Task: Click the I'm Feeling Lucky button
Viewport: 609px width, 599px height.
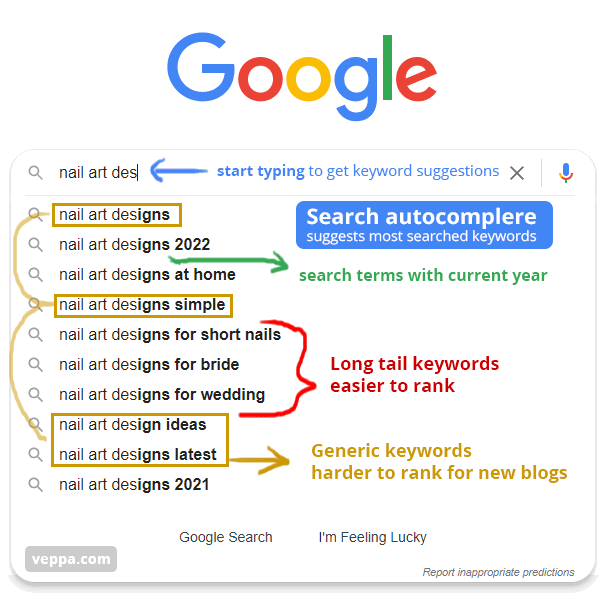Action: pos(372,537)
